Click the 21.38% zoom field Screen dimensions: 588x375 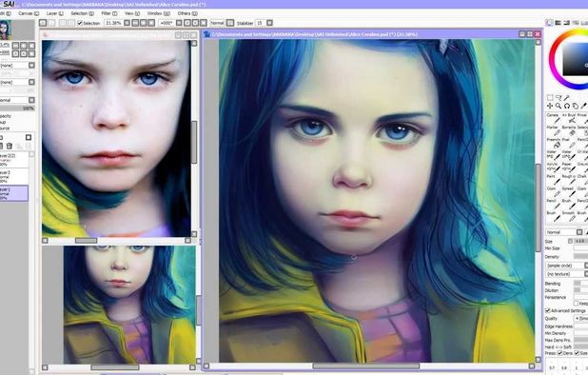(113, 23)
